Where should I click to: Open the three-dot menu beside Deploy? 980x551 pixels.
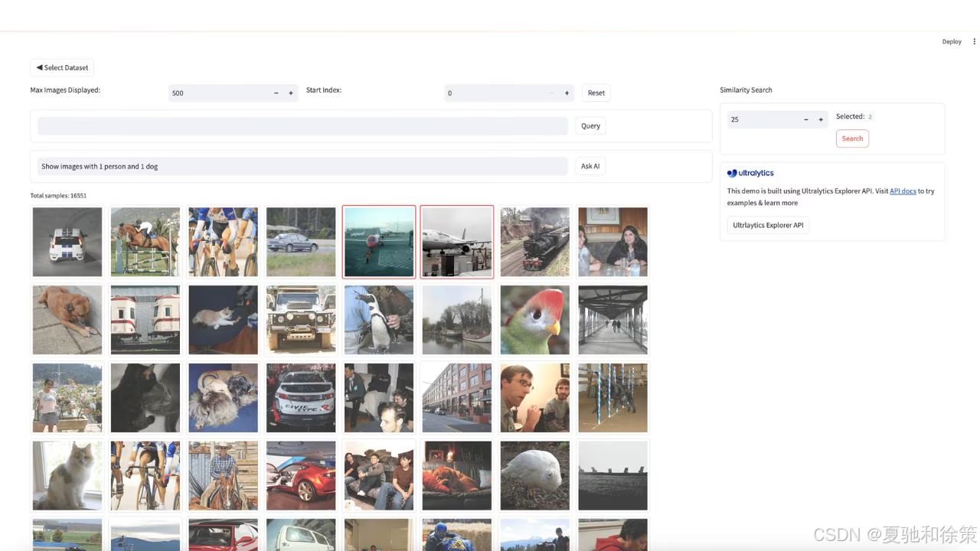pos(974,41)
